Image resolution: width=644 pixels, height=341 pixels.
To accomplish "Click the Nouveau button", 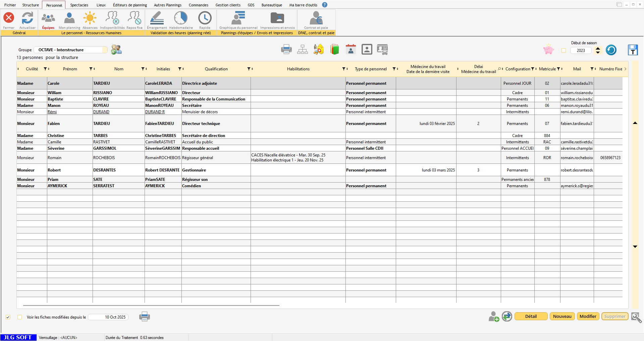I will point(562,316).
